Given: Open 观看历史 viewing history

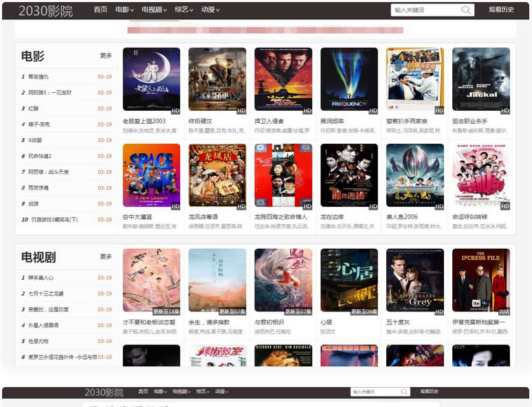Looking at the screenshot, I should point(501,10).
